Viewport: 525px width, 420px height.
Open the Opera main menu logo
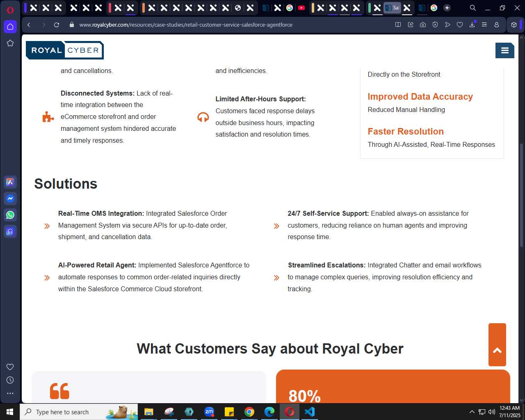coord(10,10)
